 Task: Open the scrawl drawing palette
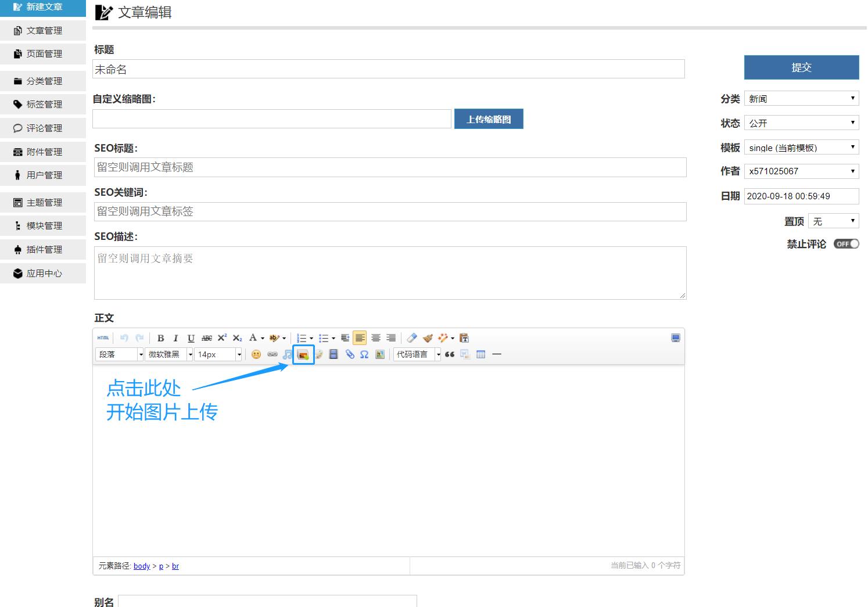tap(319, 354)
